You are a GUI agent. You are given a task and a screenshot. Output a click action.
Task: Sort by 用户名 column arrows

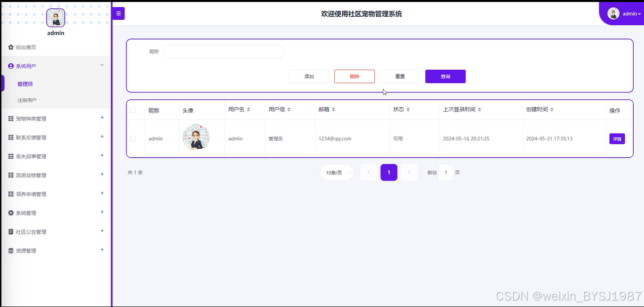[248, 110]
